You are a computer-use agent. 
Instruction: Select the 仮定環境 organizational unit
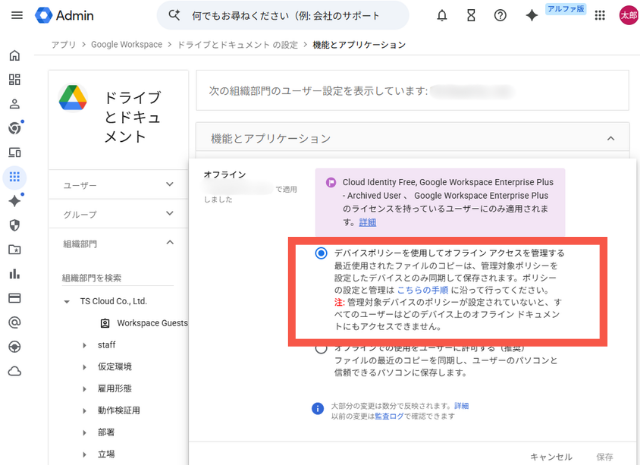115,367
